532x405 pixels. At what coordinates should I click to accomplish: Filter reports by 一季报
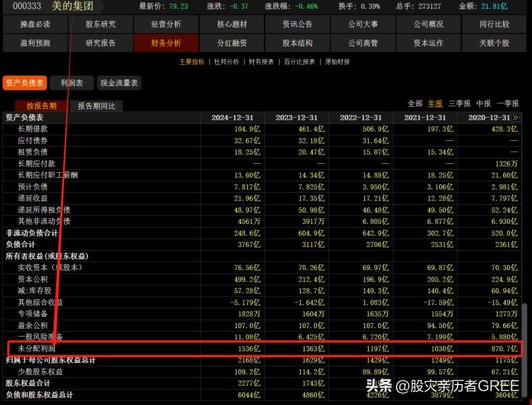click(x=508, y=103)
